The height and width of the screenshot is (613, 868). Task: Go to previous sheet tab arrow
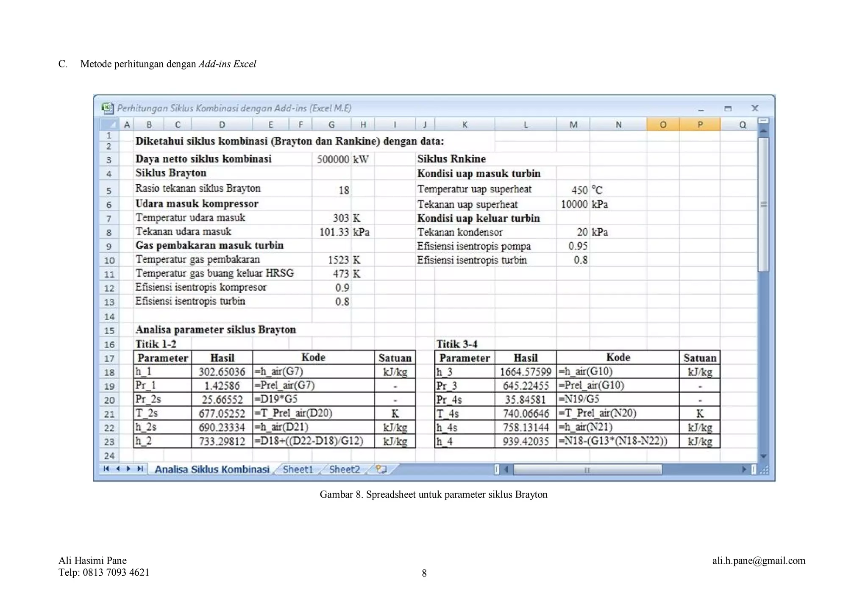[x=117, y=469]
